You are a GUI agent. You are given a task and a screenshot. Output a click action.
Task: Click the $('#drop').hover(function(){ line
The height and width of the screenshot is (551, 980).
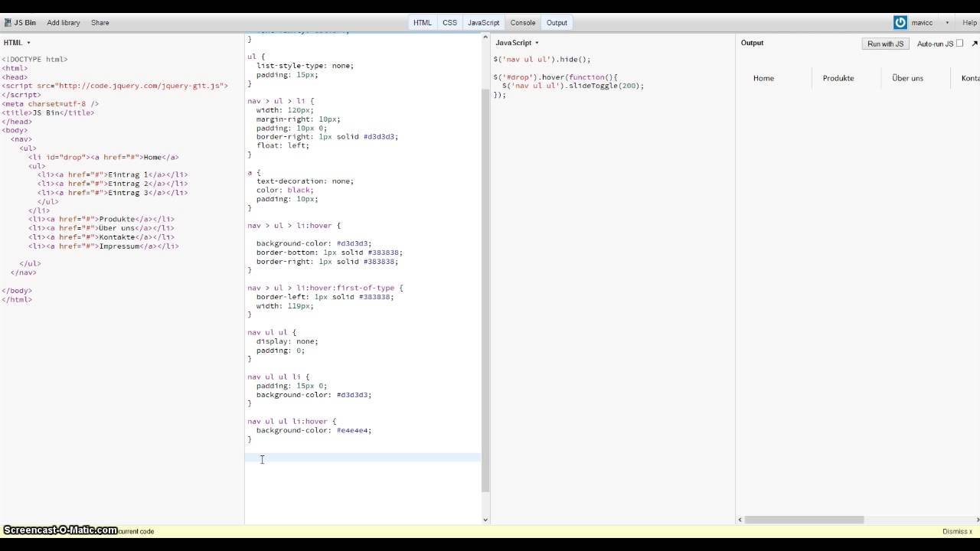point(555,77)
